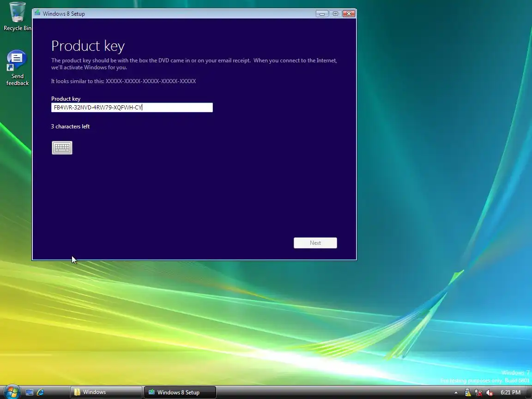The height and width of the screenshot is (399, 532).
Task: Click the Windows 8 Setup title bar icon
Action: click(37, 13)
